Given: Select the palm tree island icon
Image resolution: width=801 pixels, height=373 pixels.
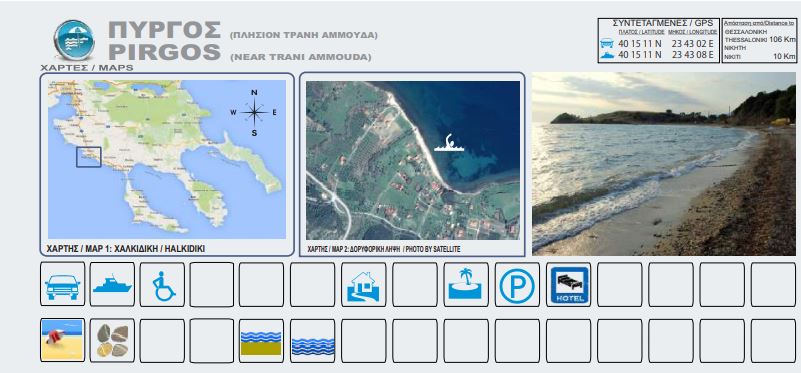Looking at the screenshot, I should pos(465,285).
